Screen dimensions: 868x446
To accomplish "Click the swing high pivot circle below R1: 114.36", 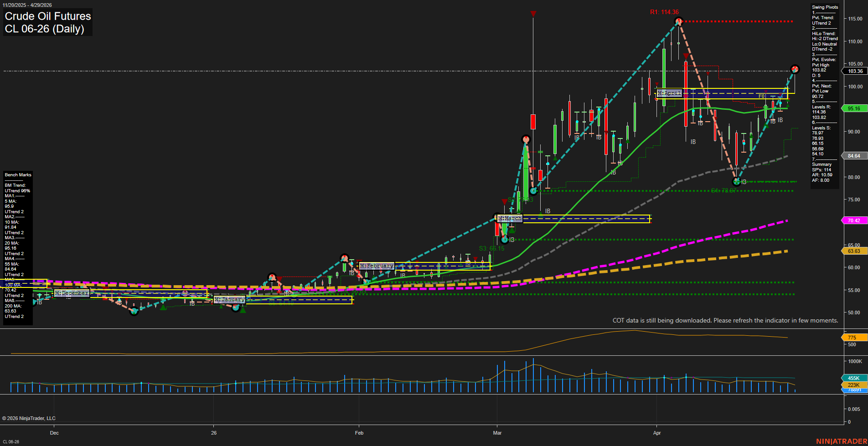I will (x=678, y=21).
